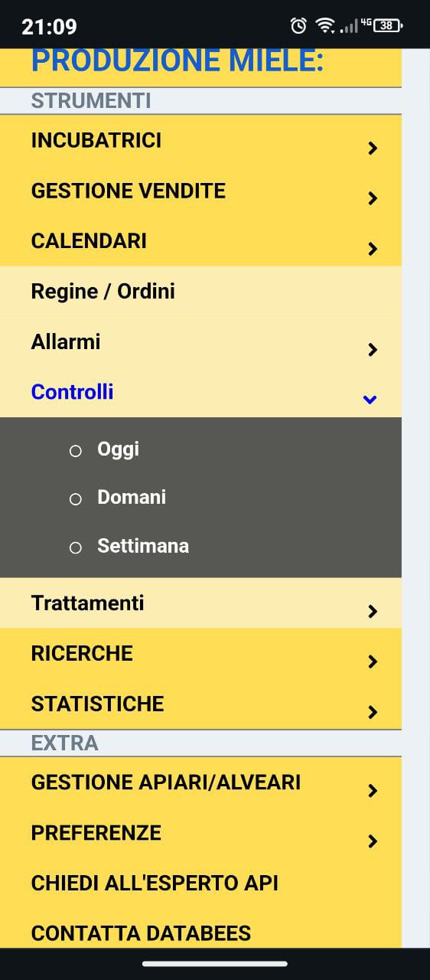Open Regine / Ordini link

click(103, 292)
